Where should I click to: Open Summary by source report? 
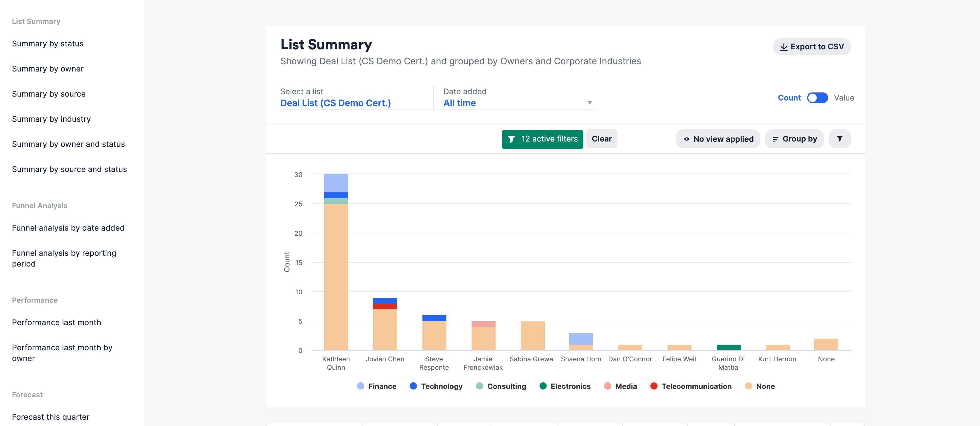tap(49, 94)
